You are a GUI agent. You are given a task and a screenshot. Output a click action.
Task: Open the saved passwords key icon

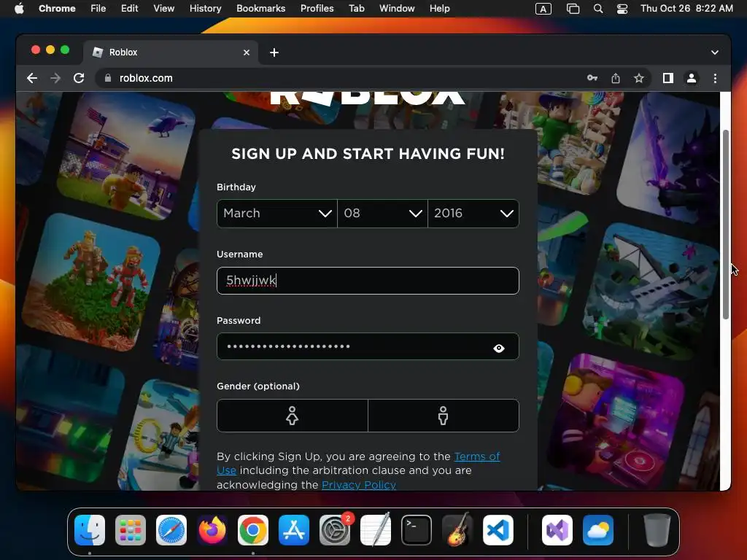(x=592, y=78)
